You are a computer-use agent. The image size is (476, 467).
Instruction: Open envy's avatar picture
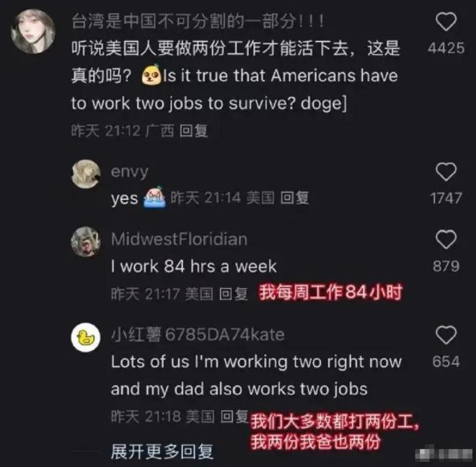86,174
